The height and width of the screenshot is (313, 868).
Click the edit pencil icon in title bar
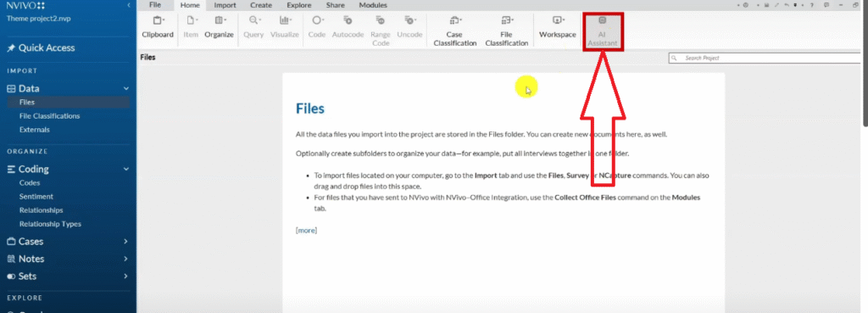click(776, 5)
